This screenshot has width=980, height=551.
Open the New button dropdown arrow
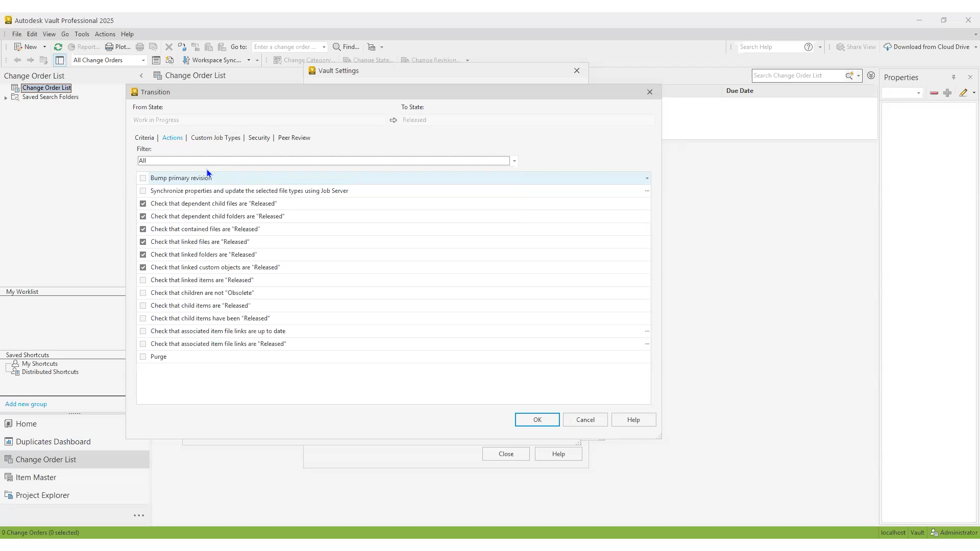click(44, 47)
